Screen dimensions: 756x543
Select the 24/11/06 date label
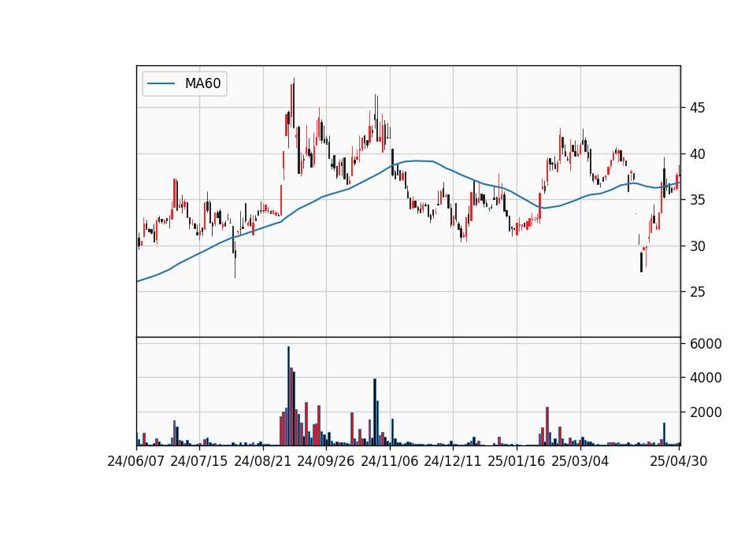390,461
